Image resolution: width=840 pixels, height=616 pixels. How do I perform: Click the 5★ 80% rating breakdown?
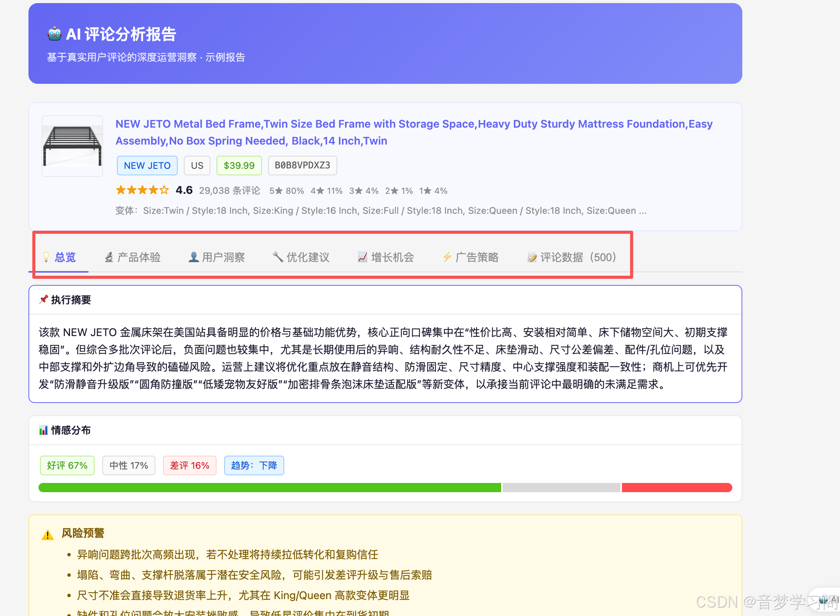tap(287, 191)
